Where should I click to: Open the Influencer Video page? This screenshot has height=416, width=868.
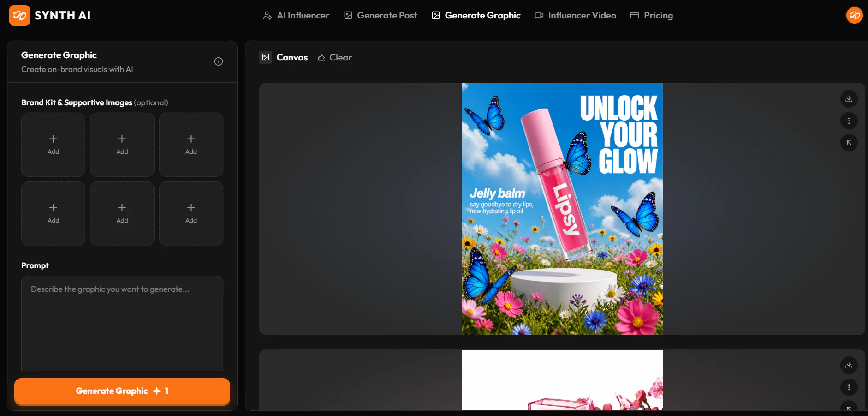[x=575, y=15]
